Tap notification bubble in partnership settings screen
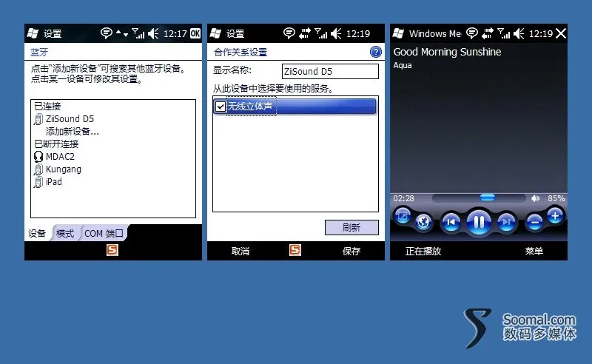592x364 pixels. coord(289,33)
